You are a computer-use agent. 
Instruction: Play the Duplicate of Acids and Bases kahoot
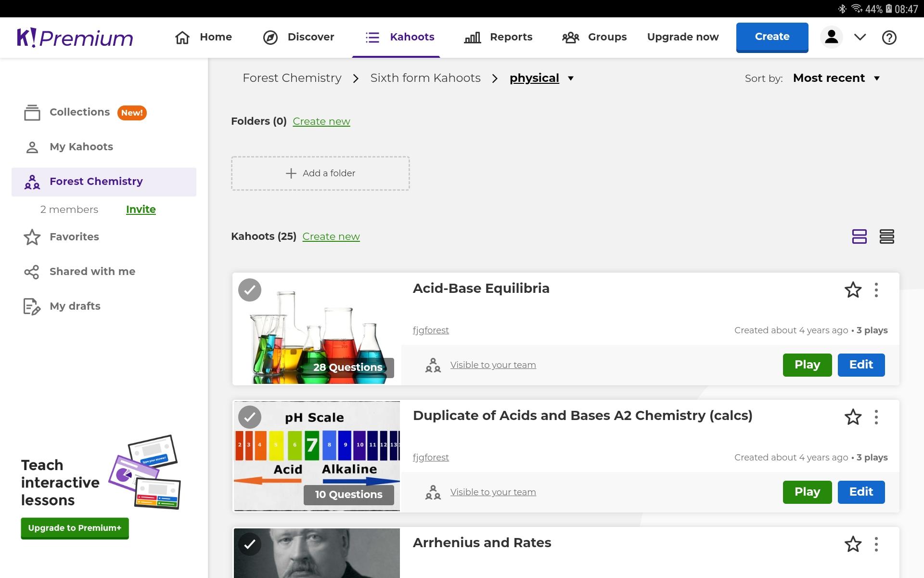pyautogui.click(x=807, y=492)
